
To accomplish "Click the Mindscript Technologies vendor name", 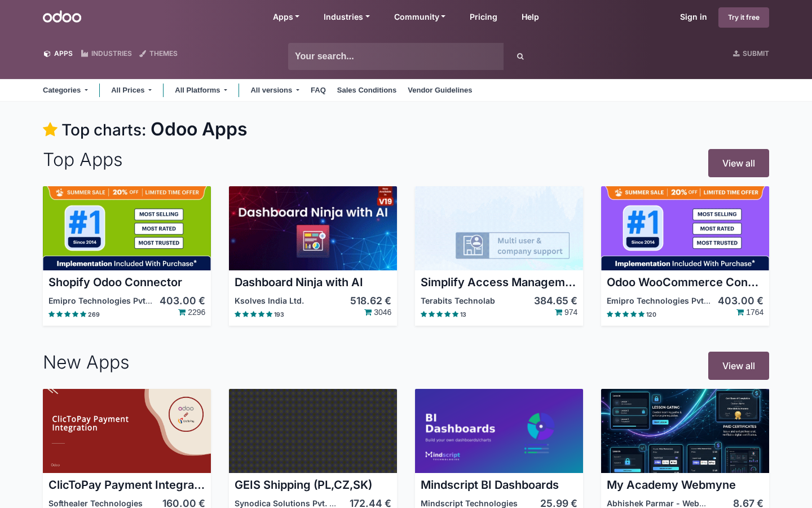I will 469,503.
